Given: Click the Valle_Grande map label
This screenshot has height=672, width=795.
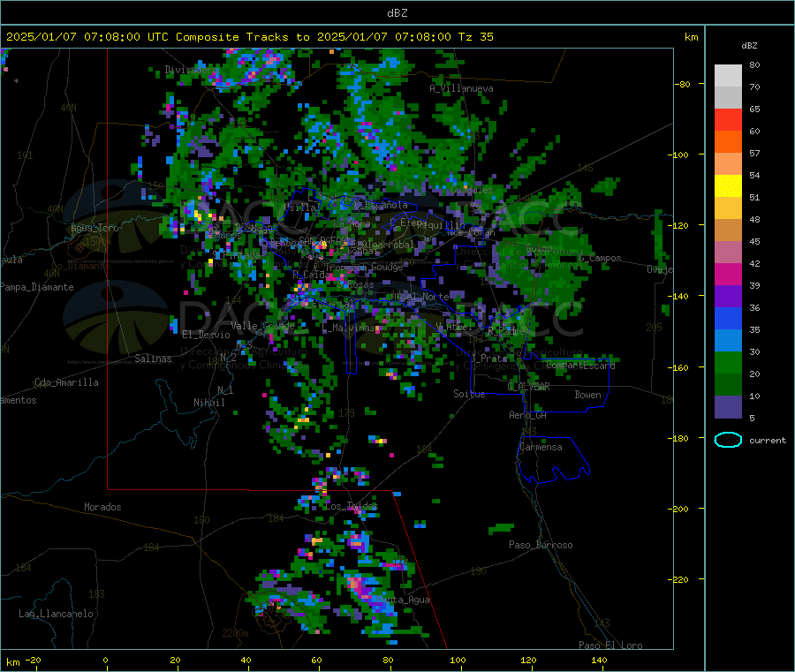Looking at the screenshot, I should [262, 326].
